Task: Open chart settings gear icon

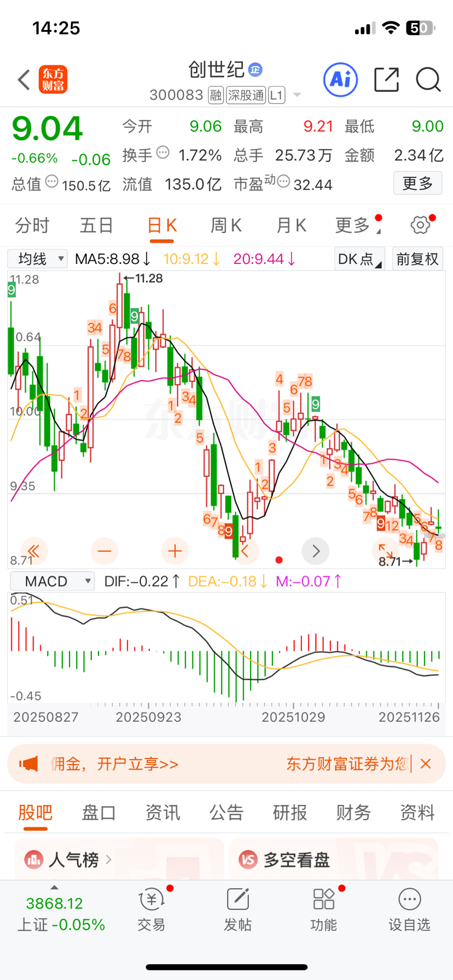Action: pyautogui.click(x=421, y=225)
